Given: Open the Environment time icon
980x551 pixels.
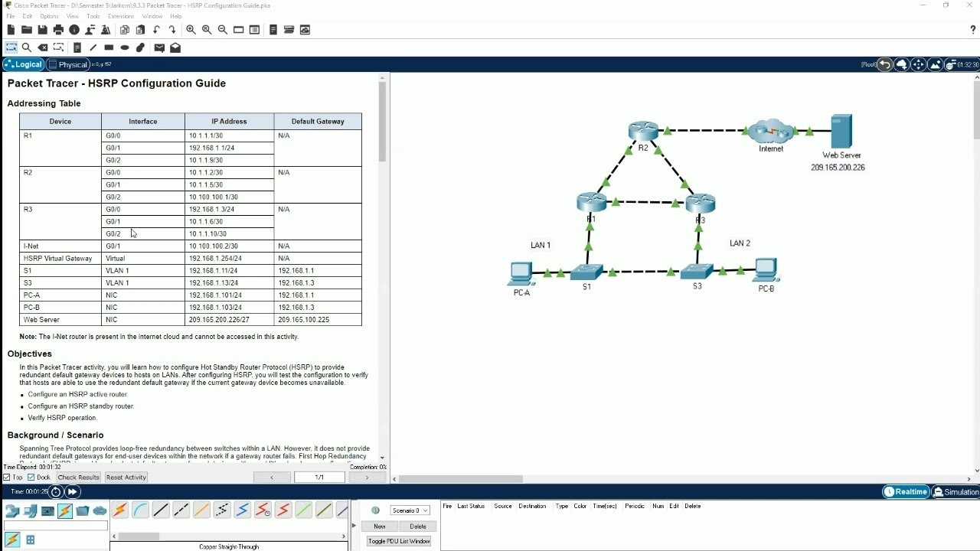Looking at the screenshot, I should [x=962, y=64].
